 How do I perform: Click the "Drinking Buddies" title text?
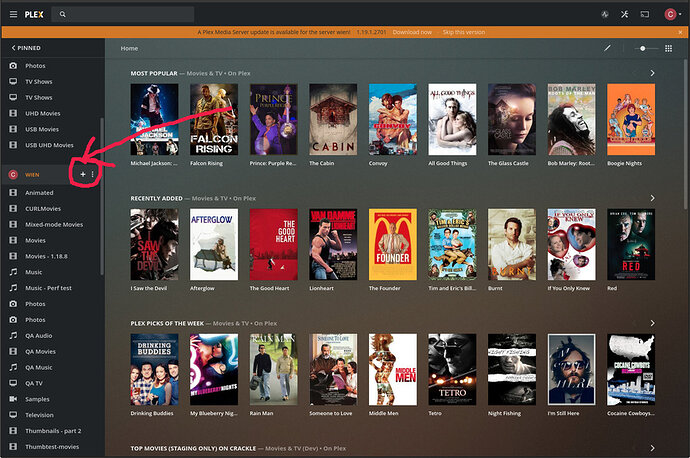pos(152,413)
